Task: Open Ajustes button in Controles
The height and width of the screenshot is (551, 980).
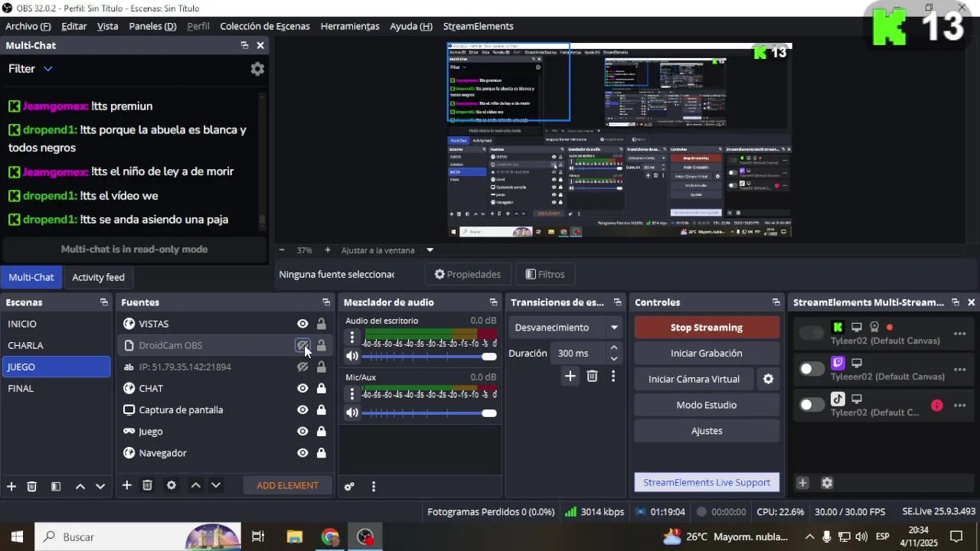Action: point(707,431)
